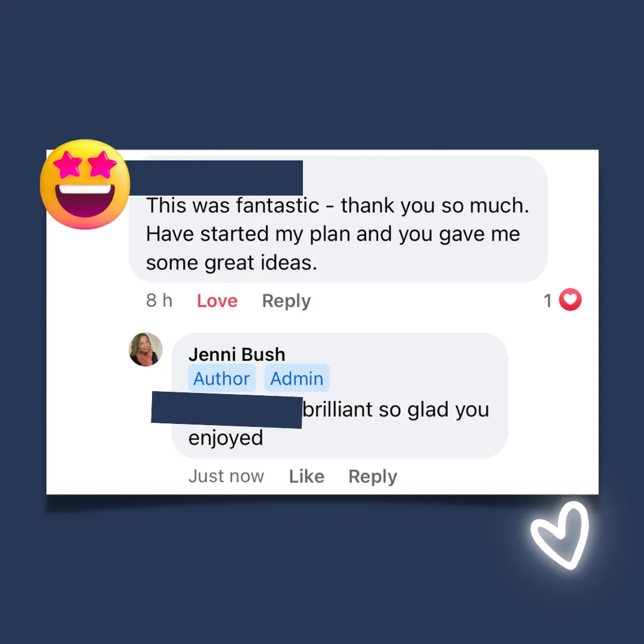Click the 'brilliant so glad you' reply text

[396, 410]
